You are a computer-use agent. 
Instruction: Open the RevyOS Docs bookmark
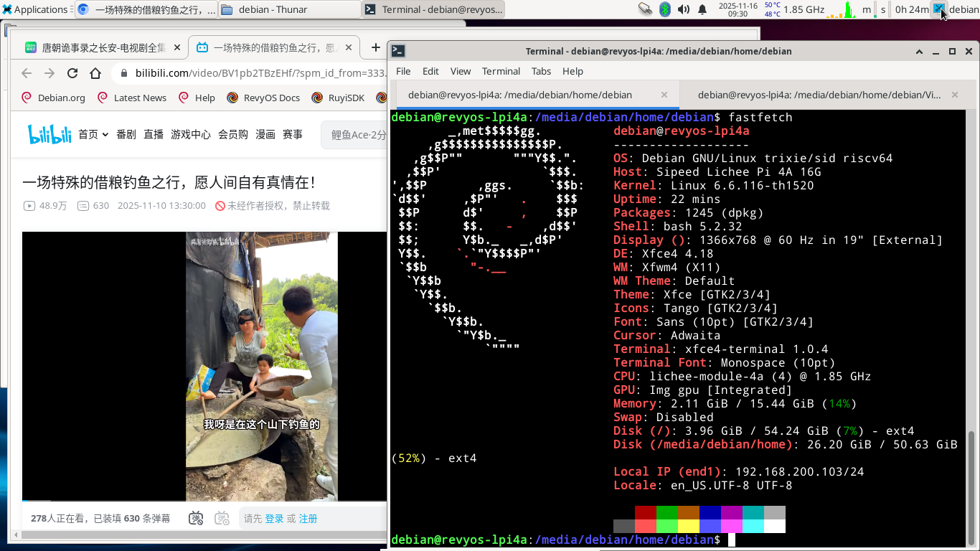pyautogui.click(x=263, y=98)
